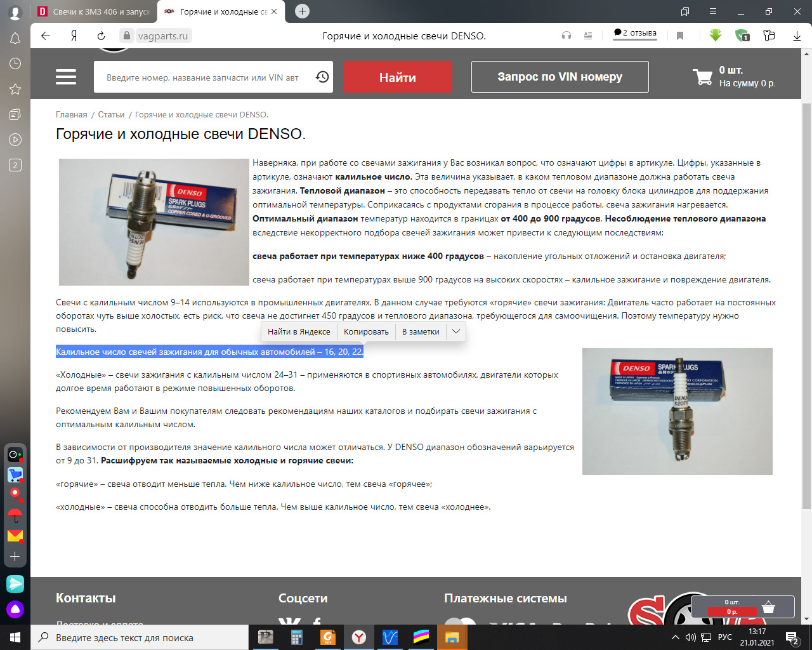The image size is (812, 650).
Task: Click the browser back arrow
Action: 46,36
